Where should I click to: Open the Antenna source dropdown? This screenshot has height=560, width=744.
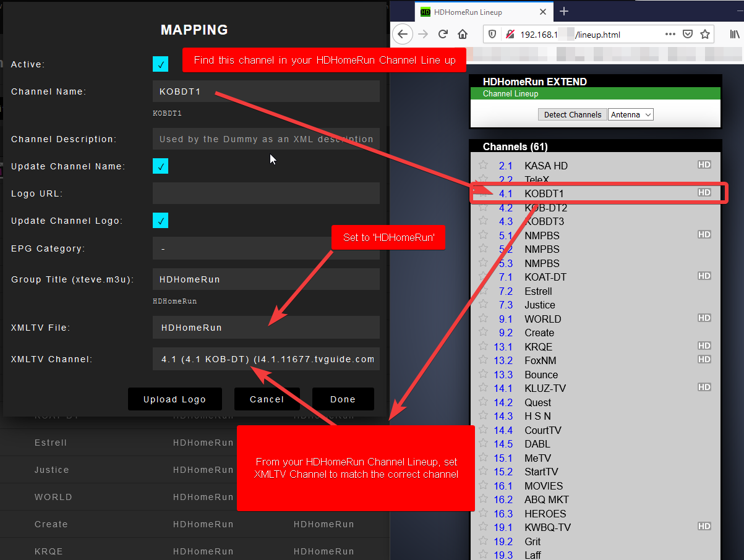631,114
